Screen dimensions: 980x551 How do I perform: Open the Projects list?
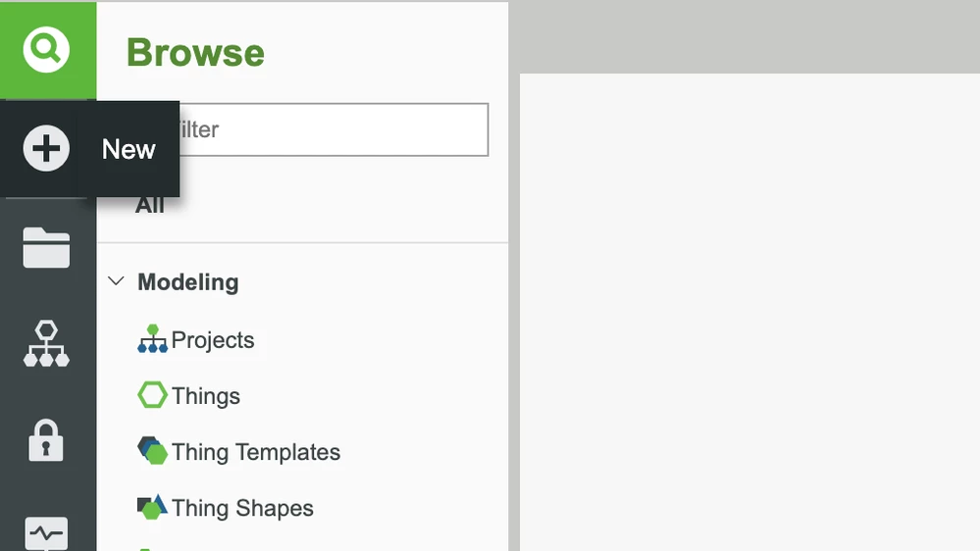click(x=213, y=340)
